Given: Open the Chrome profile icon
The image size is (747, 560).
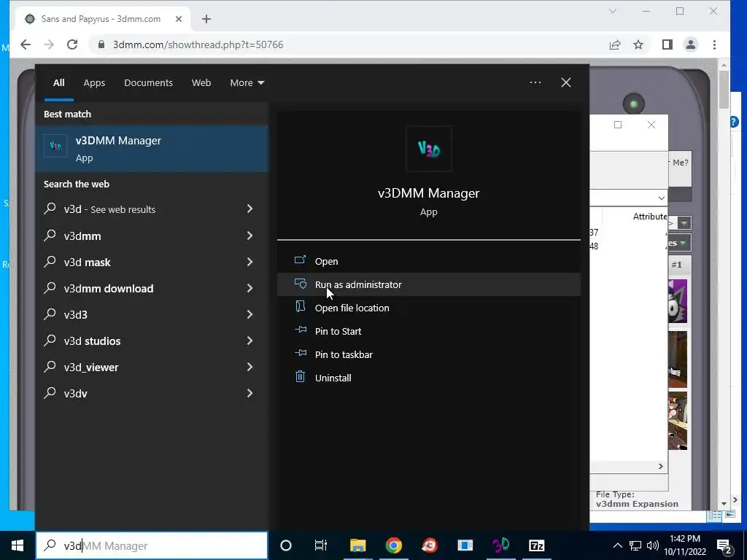Looking at the screenshot, I should tap(691, 44).
